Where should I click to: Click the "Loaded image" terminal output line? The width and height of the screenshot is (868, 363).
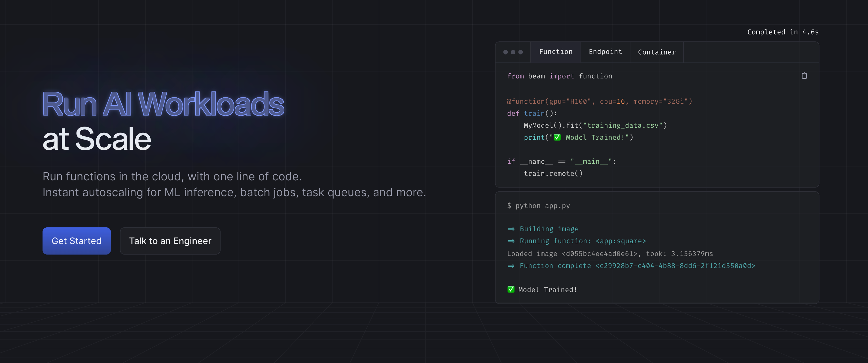click(610, 254)
